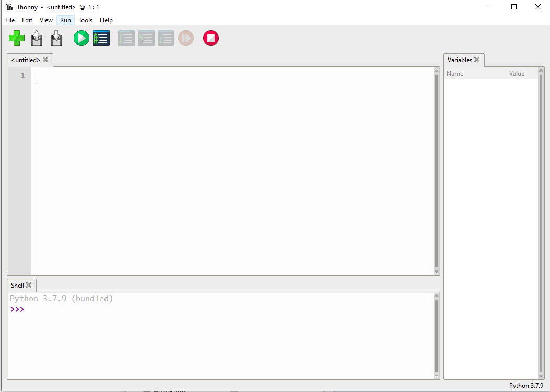
Task: Open the File menu
Action: point(10,20)
